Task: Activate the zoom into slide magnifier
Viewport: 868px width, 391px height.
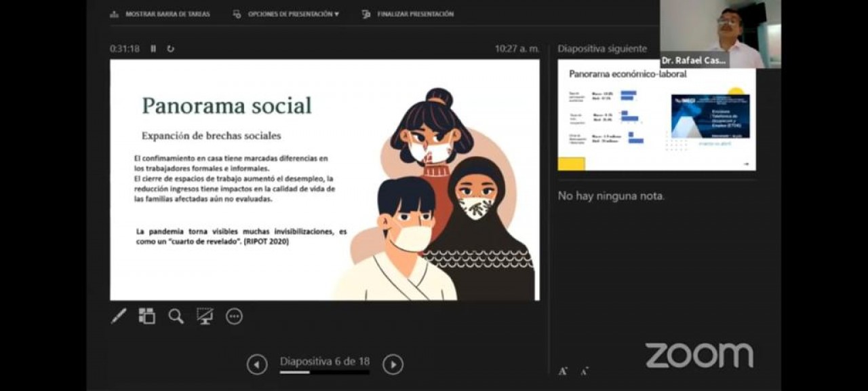Action: [176, 316]
